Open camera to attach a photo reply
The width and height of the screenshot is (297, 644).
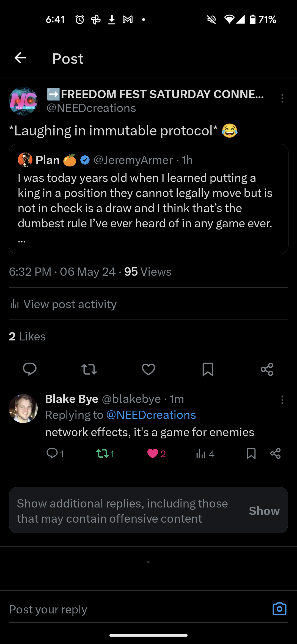click(279, 609)
